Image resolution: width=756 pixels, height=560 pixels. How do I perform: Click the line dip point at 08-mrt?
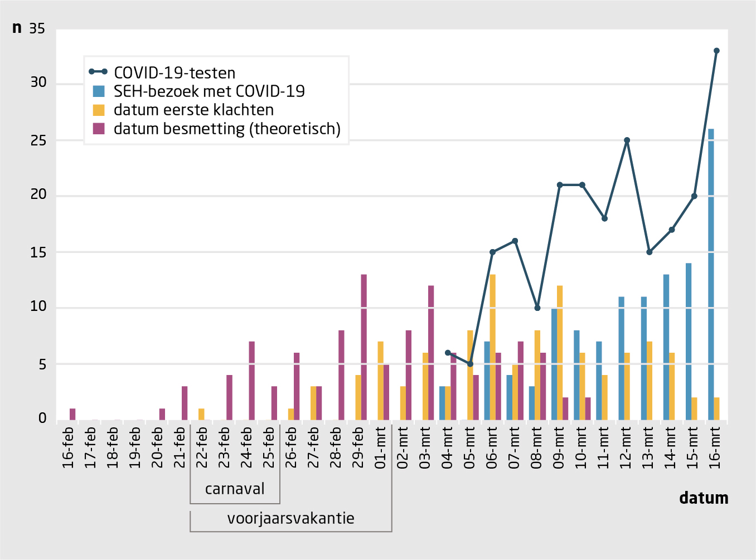point(537,308)
